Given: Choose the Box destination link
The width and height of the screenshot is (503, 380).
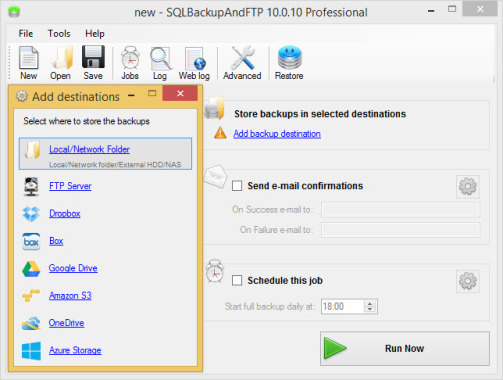Looking at the screenshot, I should tap(56, 241).
